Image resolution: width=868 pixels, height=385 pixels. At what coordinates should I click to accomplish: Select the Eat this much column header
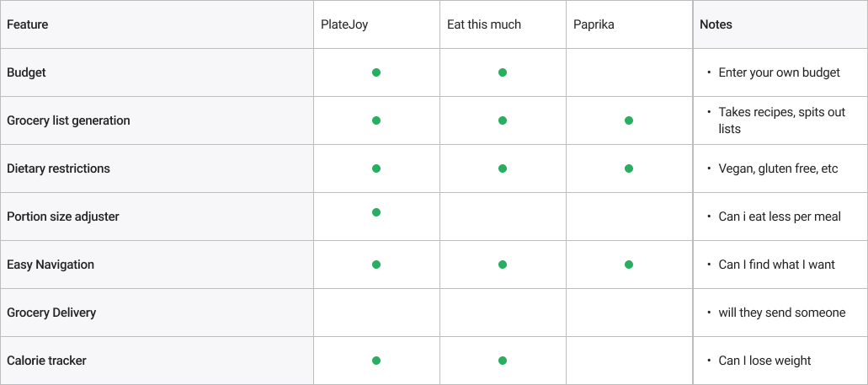coord(484,25)
